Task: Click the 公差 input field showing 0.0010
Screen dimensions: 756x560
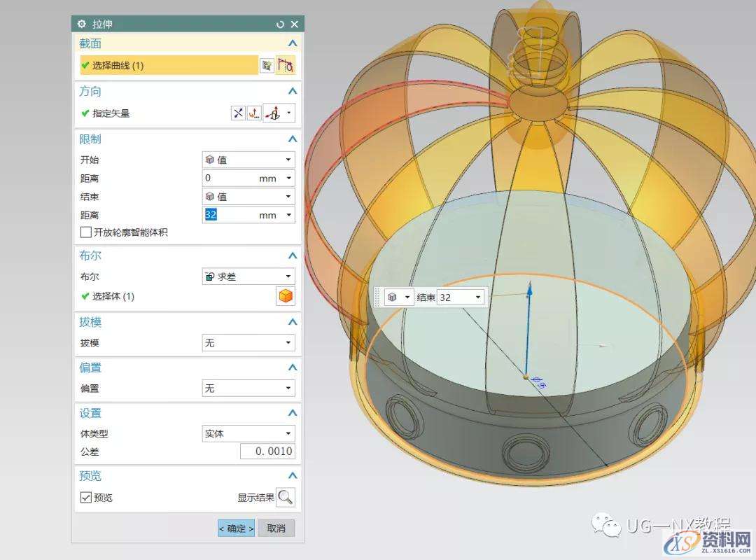Action: tap(267, 451)
